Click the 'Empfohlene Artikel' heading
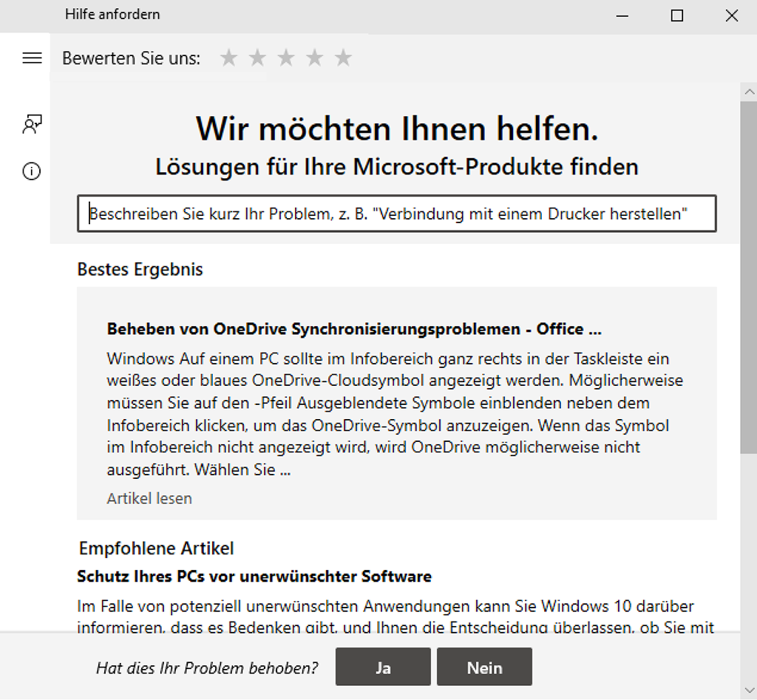The image size is (757, 700). pyautogui.click(x=156, y=548)
